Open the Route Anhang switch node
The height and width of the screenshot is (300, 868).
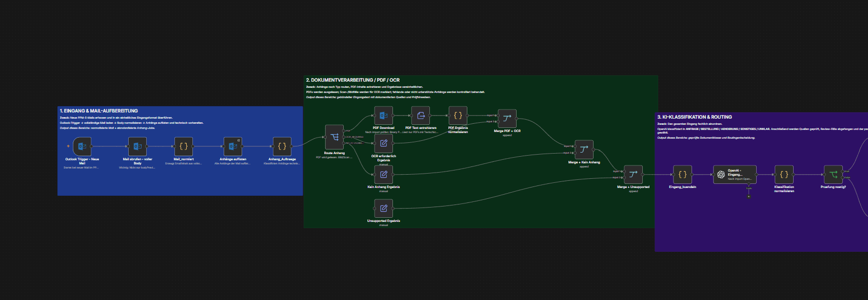tap(334, 137)
